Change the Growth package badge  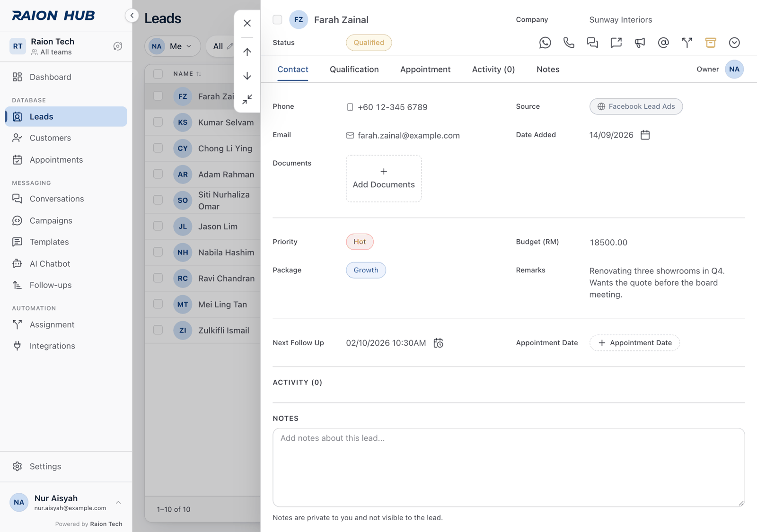(366, 270)
